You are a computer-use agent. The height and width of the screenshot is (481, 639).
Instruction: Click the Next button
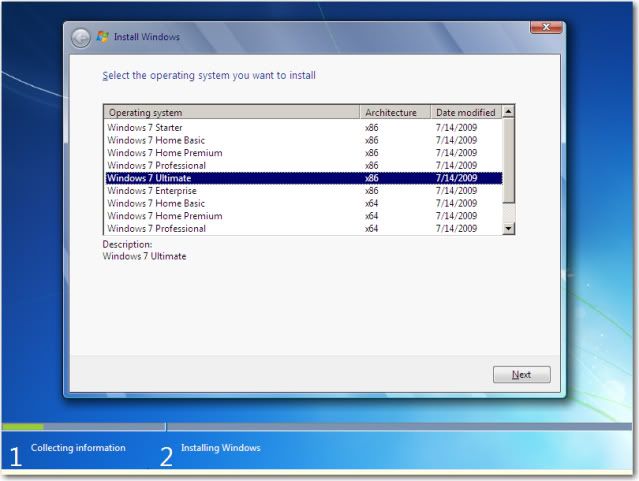(x=521, y=375)
